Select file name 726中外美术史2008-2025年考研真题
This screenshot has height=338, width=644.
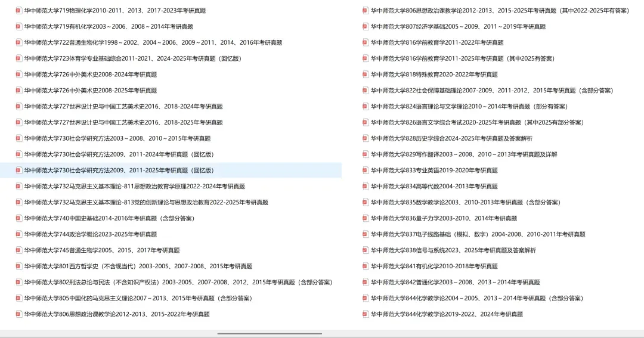pyautogui.click(x=91, y=91)
